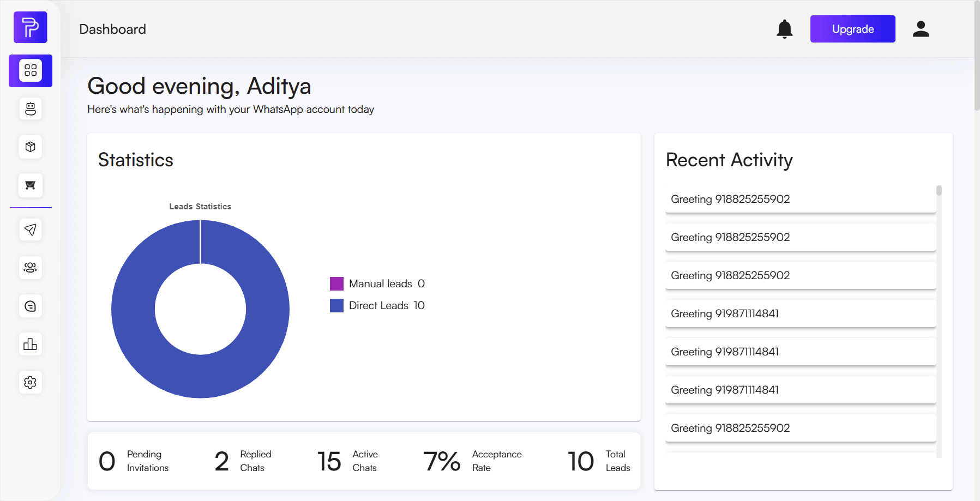Toggle the Manual leads legend swatch

click(x=336, y=283)
